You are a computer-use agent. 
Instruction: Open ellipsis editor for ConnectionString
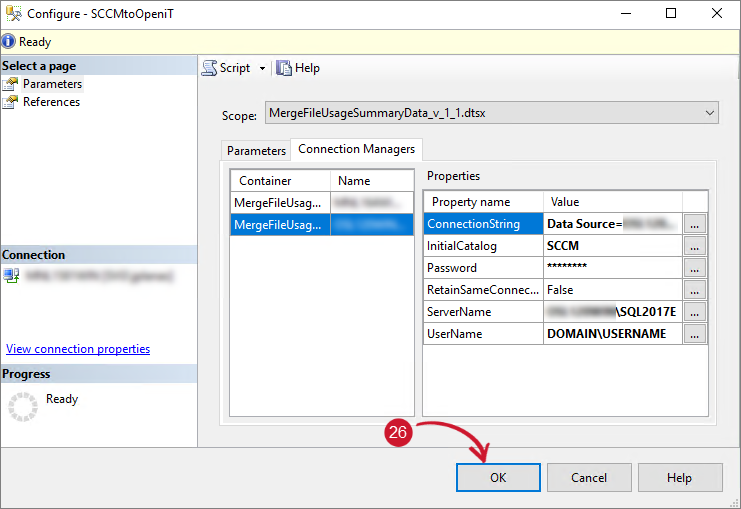point(694,224)
